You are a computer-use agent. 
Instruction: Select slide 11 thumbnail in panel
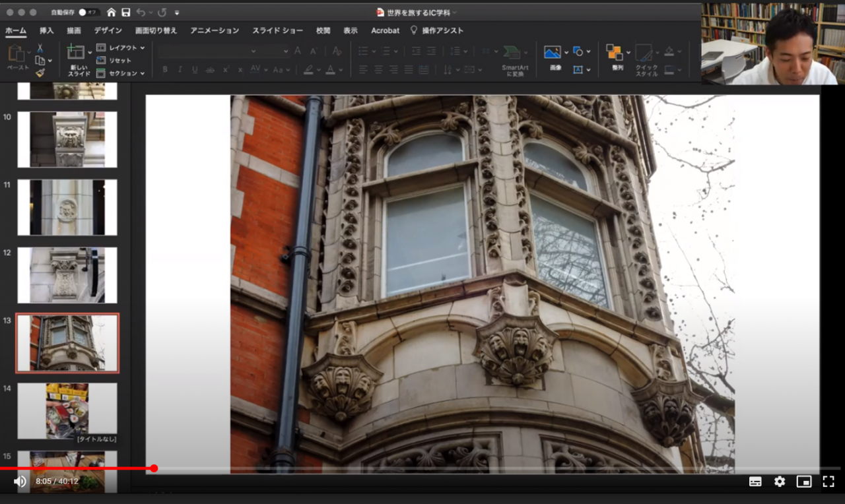pos(67,207)
